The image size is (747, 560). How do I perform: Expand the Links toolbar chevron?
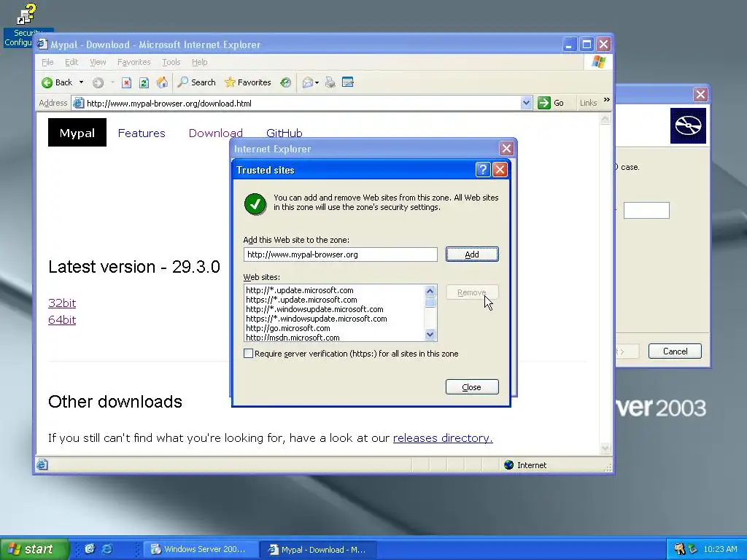coord(606,100)
